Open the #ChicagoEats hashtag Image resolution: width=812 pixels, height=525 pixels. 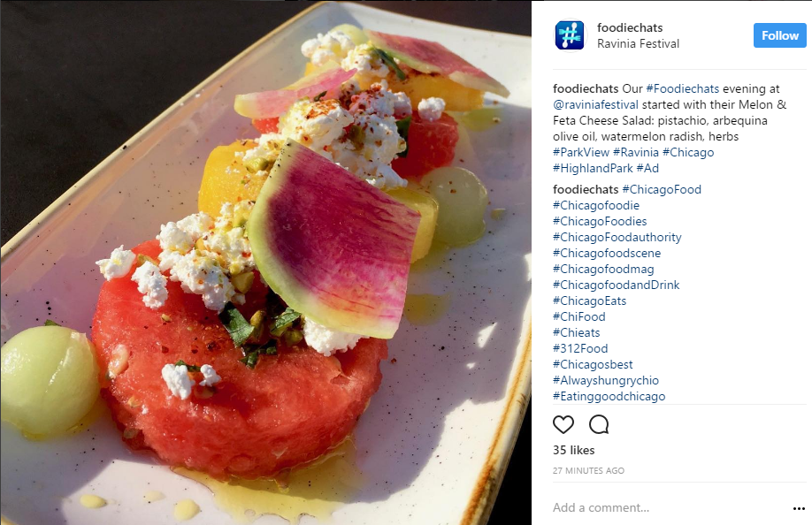coord(589,301)
